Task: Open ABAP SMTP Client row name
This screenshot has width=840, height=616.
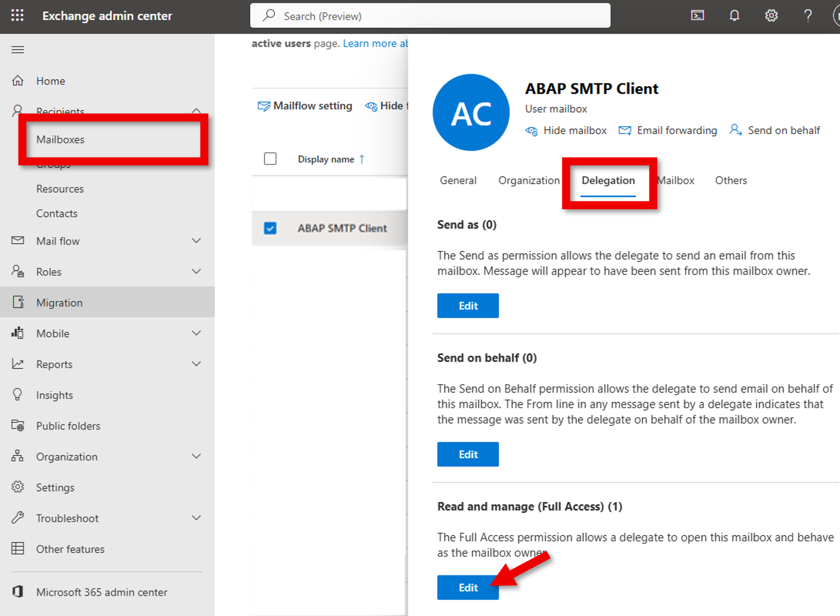Action: (342, 228)
